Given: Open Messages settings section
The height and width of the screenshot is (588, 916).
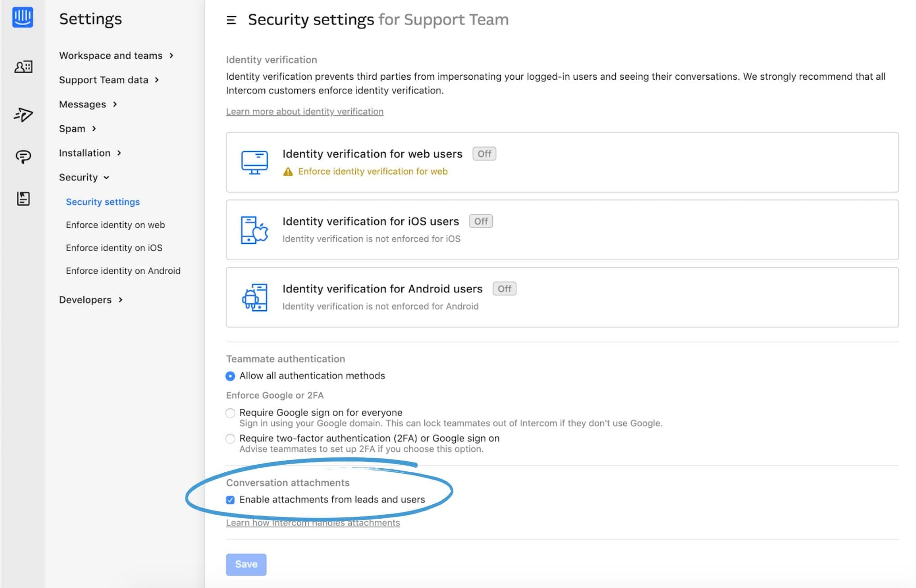Looking at the screenshot, I should 82,104.
